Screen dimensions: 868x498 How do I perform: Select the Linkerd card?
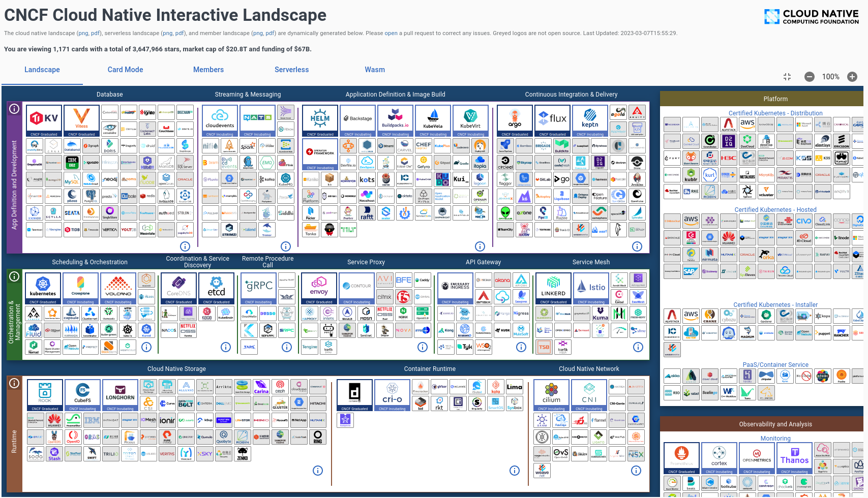[554, 289]
